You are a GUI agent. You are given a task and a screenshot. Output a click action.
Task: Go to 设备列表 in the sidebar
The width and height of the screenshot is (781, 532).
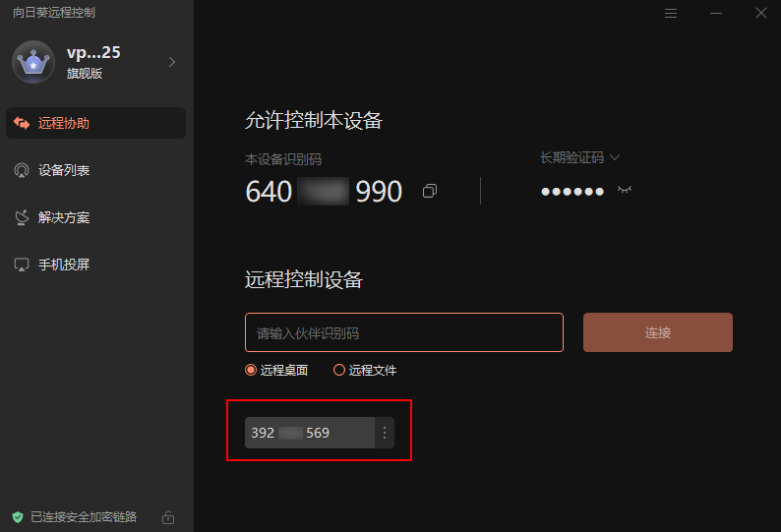95,170
